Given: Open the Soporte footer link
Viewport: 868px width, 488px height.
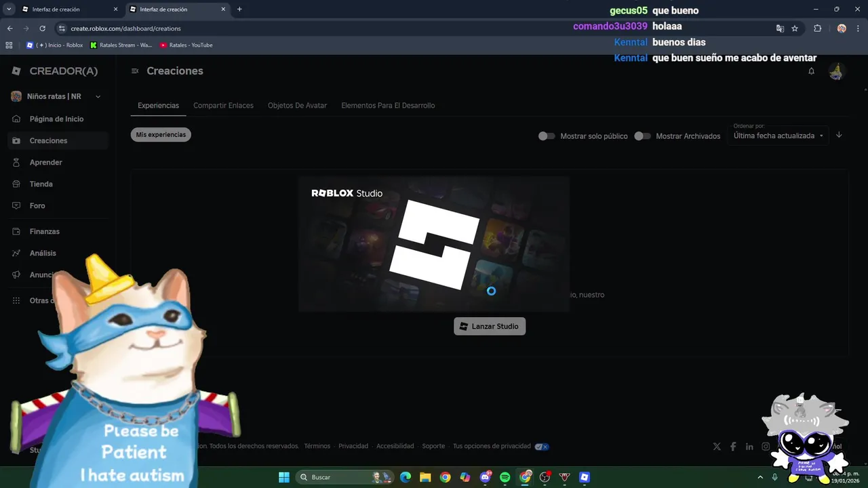Looking at the screenshot, I should point(433,446).
